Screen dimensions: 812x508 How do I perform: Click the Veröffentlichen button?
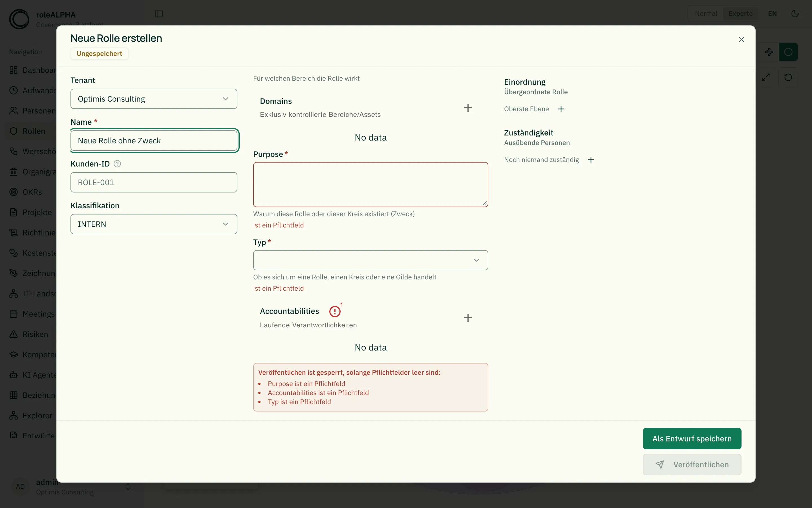[692, 465]
